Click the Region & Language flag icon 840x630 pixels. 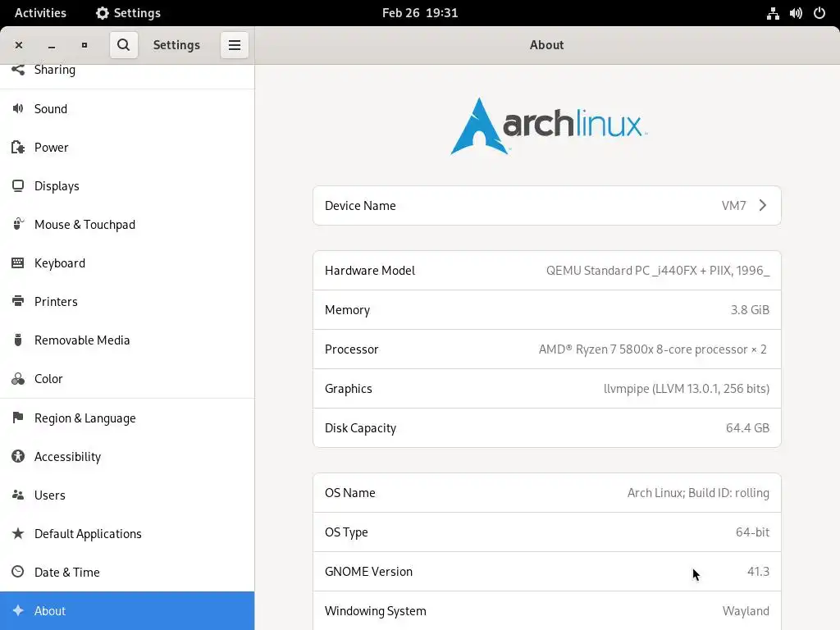coord(18,418)
